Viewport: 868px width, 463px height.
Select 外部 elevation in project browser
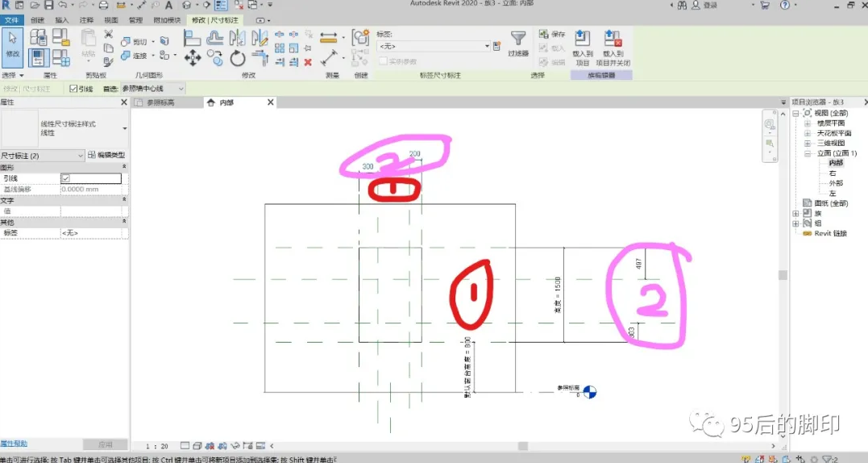pos(836,183)
